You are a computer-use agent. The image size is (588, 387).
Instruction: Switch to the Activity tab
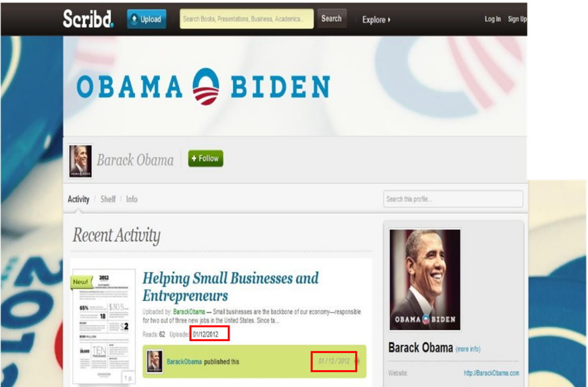[x=78, y=199]
